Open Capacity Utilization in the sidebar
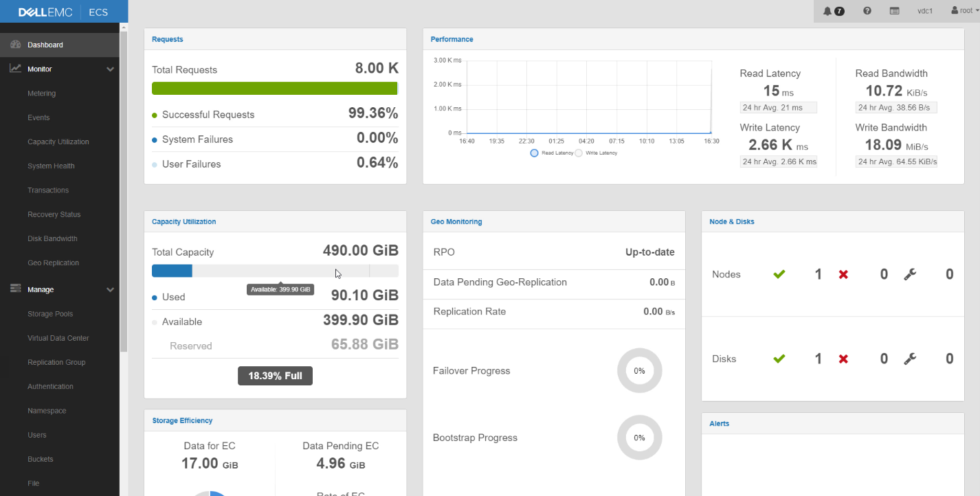 [58, 142]
